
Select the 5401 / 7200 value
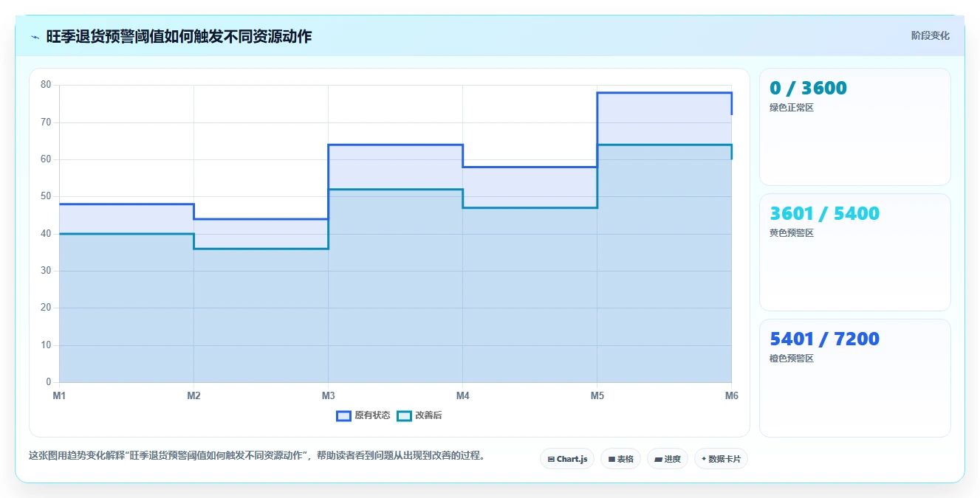click(x=824, y=339)
